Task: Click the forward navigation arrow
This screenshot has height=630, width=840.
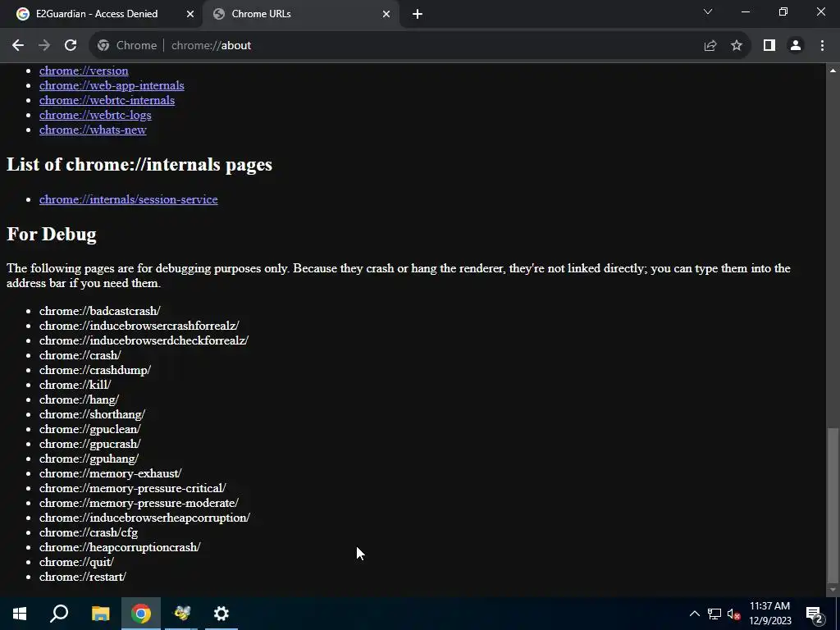Action: (x=44, y=46)
